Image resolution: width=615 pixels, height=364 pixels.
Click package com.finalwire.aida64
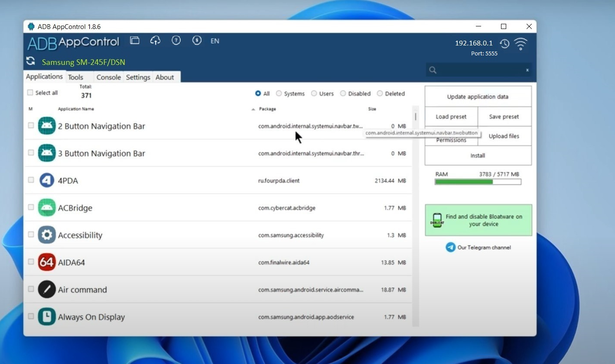click(284, 263)
